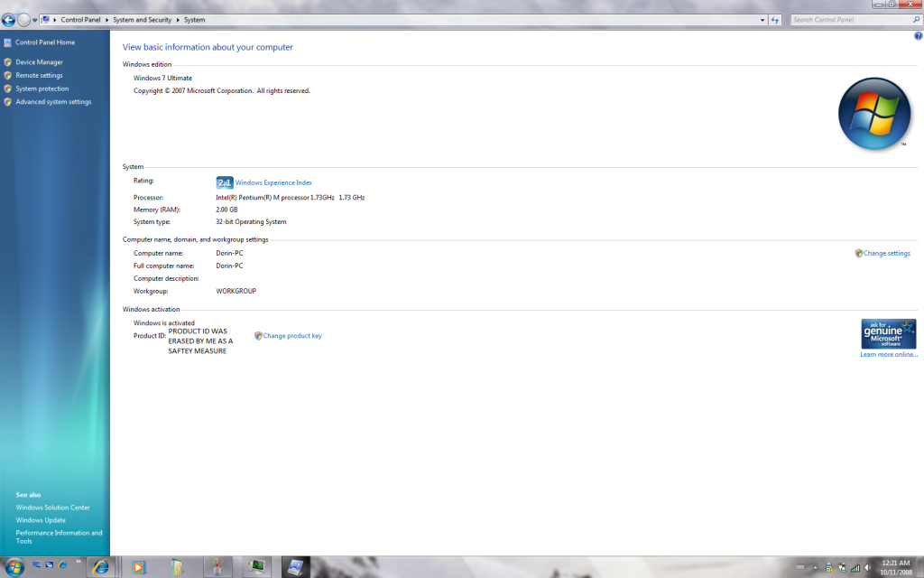
Task: Click the shield icon beside System protection
Action: [x=7, y=89]
